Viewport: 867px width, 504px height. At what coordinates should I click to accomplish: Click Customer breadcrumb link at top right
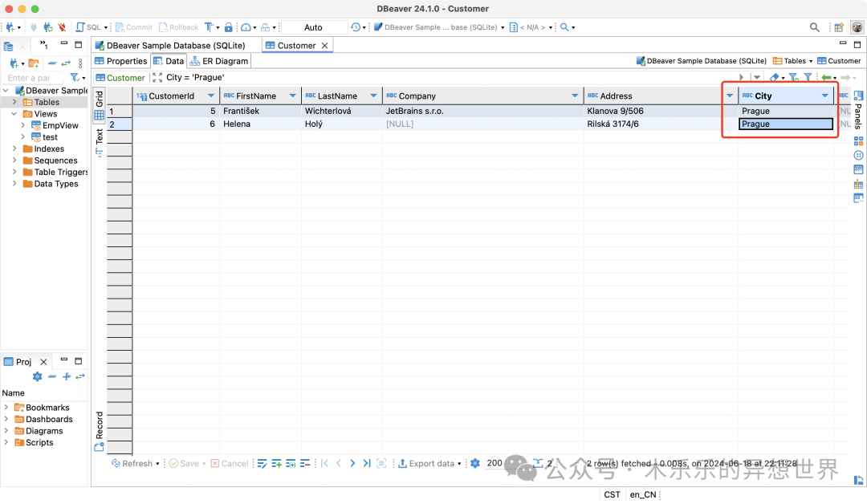pos(840,61)
